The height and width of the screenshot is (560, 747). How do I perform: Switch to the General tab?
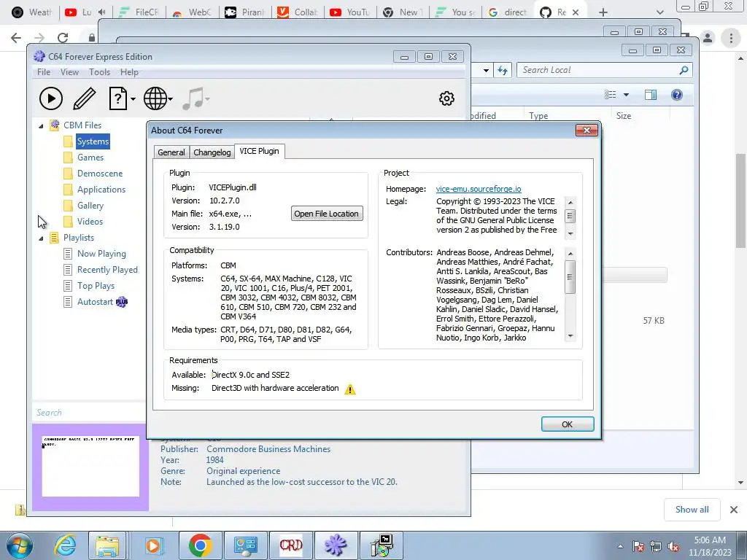pyautogui.click(x=171, y=152)
